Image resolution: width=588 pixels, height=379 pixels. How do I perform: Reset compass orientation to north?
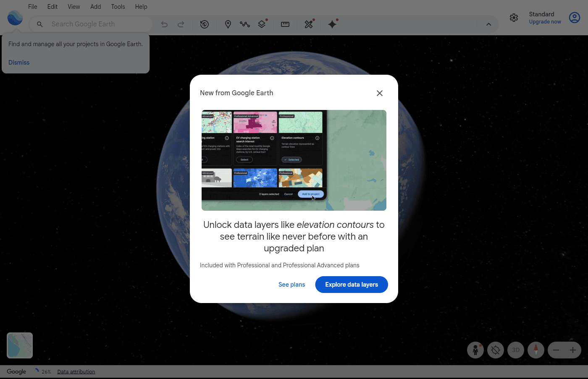(536, 350)
